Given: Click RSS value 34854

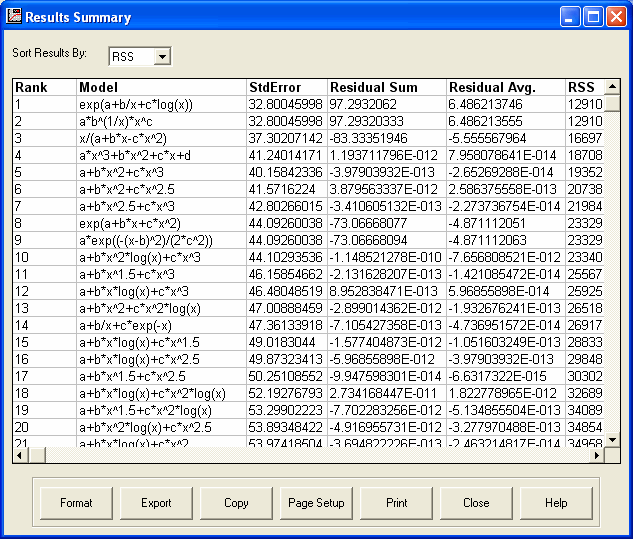Looking at the screenshot, I should tap(585, 427).
